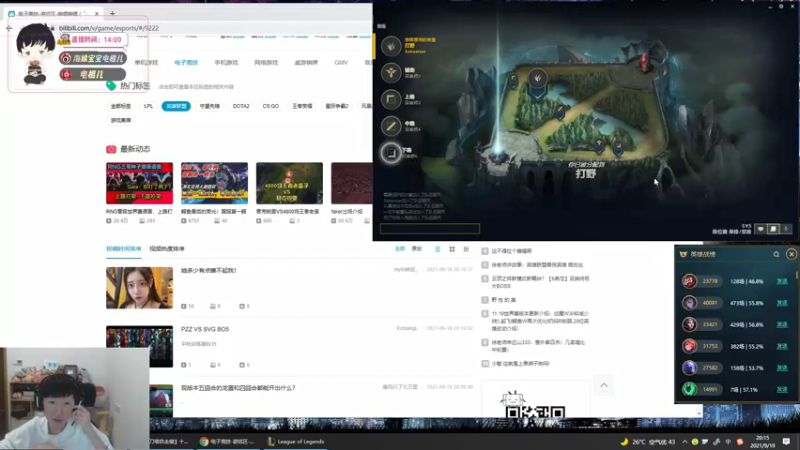Open the faker video thumbnail

click(352, 183)
